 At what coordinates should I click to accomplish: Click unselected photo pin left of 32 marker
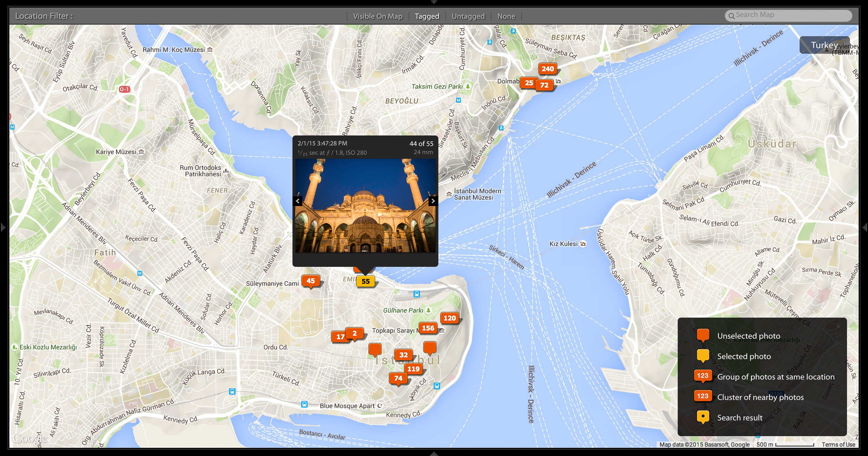tap(375, 350)
